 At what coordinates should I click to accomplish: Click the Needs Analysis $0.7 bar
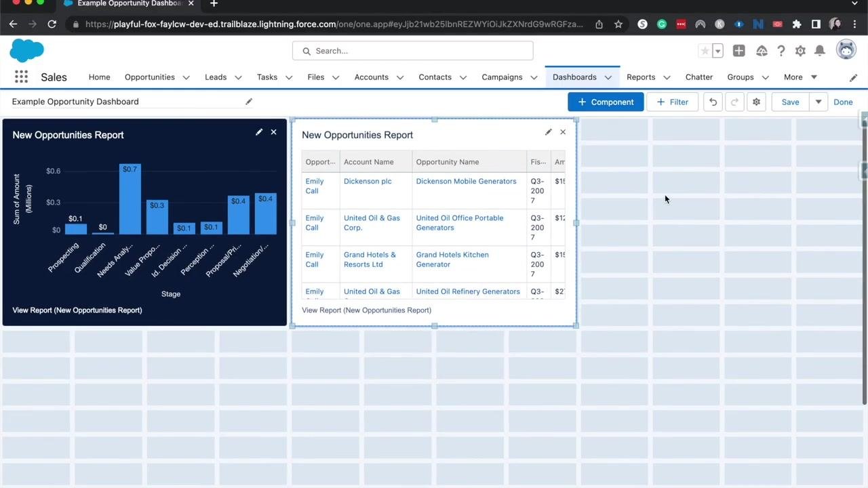(x=130, y=199)
